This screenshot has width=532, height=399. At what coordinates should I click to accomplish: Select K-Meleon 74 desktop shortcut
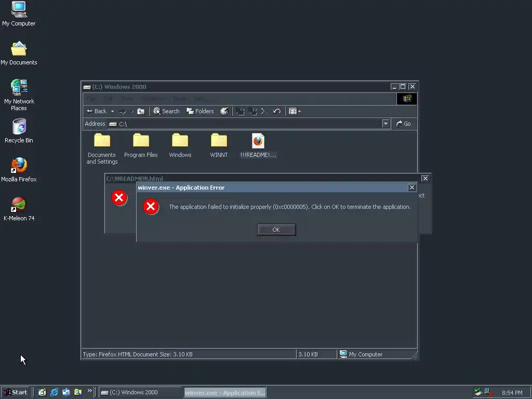pos(19,209)
